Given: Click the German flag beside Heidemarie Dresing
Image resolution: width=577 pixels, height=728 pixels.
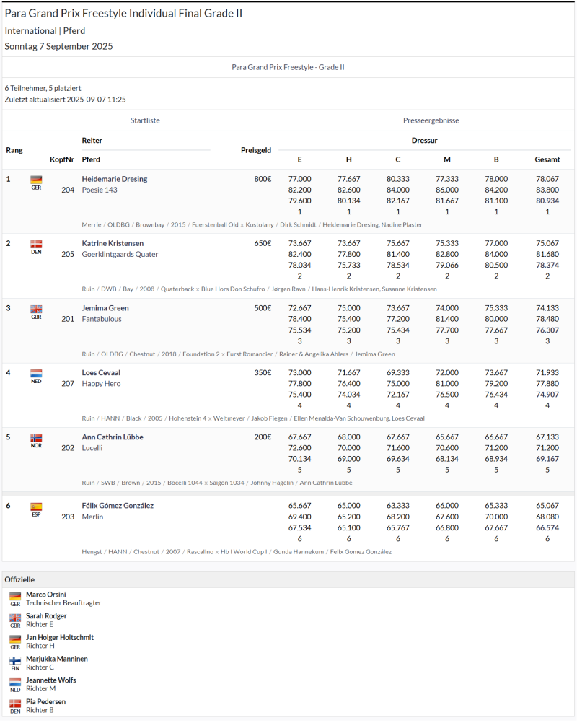Looking at the screenshot, I should (36, 180).
